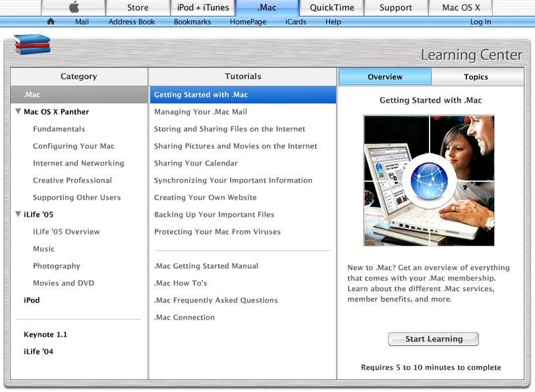This screenshot has width=535, height=392.
Task: Open the Mac OS X tab
Action: coord(461,7)
